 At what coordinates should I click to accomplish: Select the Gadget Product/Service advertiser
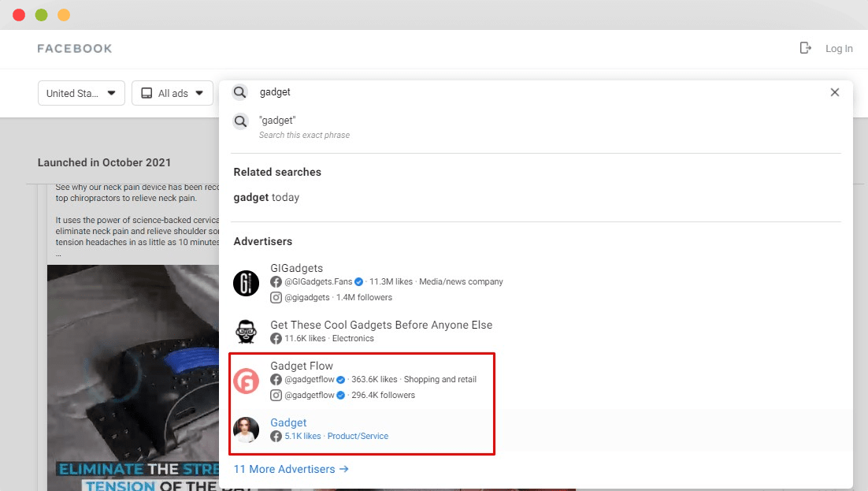(536, 430)
